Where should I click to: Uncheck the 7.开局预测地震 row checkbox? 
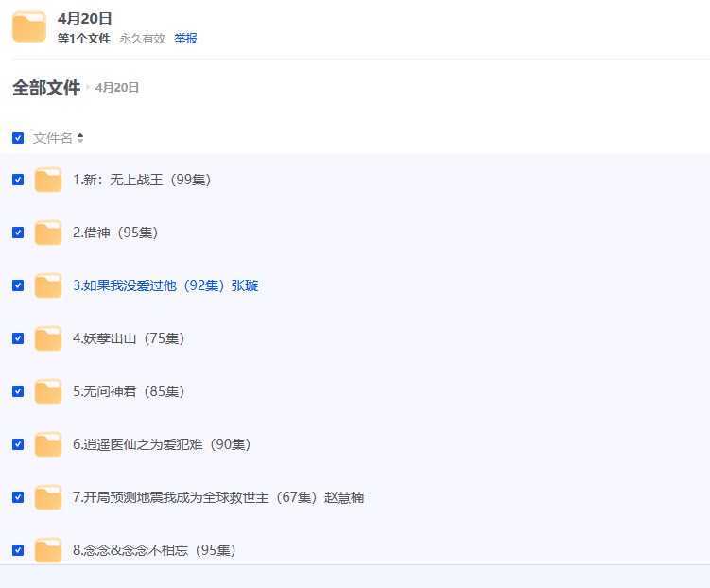(18, 497)
